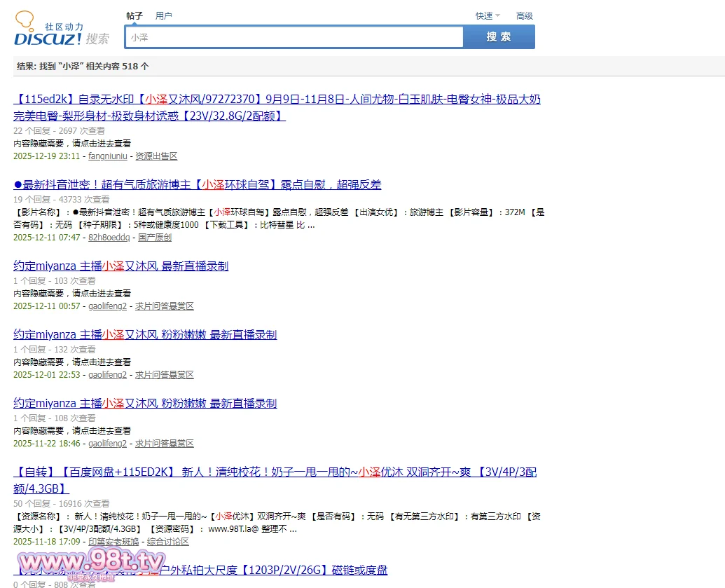725x588 pixels.
Task: Switch to the 用户 search tab
Action: tap(163, 15)
